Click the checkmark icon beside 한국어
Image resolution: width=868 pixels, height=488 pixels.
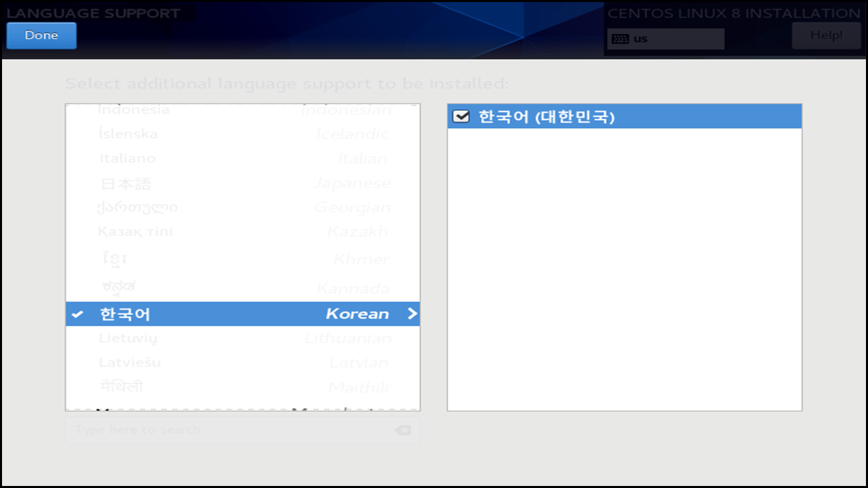[x=78, y=314]
